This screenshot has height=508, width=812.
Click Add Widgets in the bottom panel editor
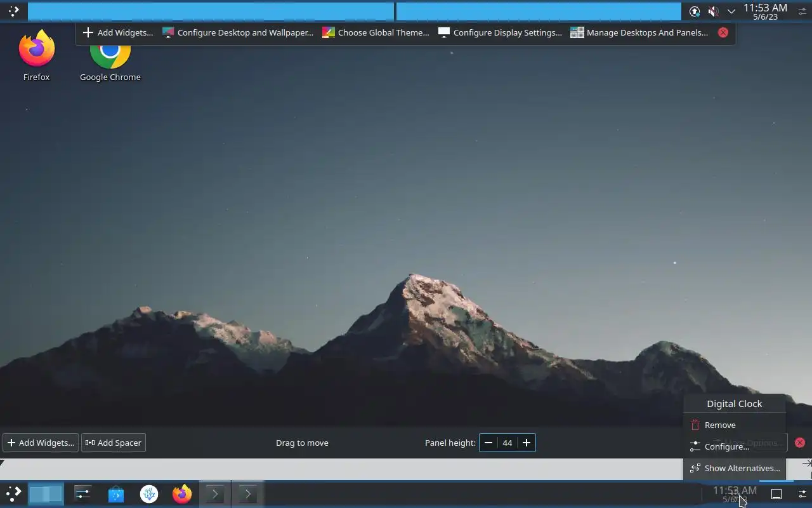[41, 443]
